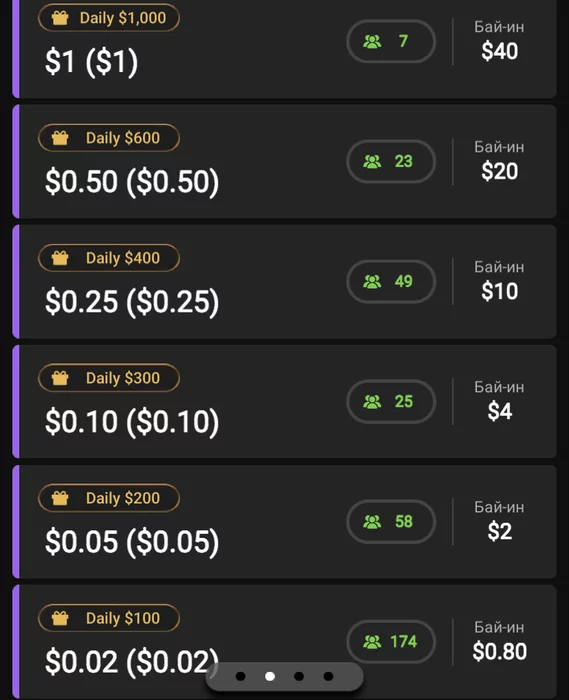Open the $0.25 ($0.25) stakes table

coord(284,282)
